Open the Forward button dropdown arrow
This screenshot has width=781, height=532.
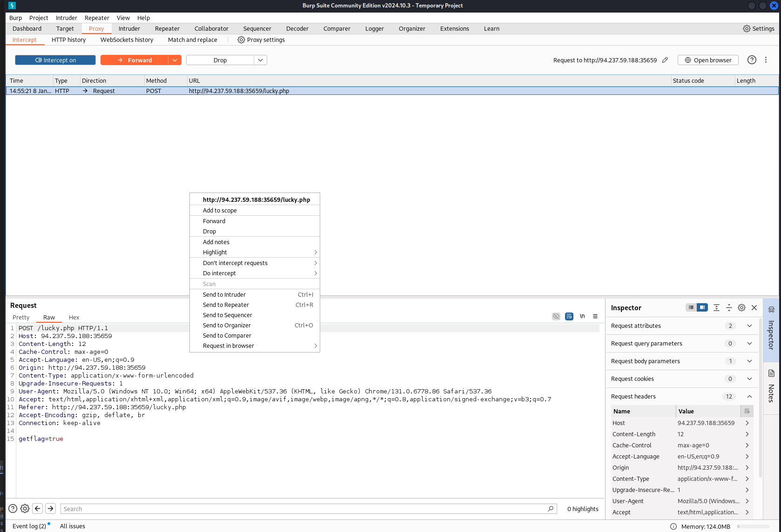pyautogui.click(x=175, y=60)
